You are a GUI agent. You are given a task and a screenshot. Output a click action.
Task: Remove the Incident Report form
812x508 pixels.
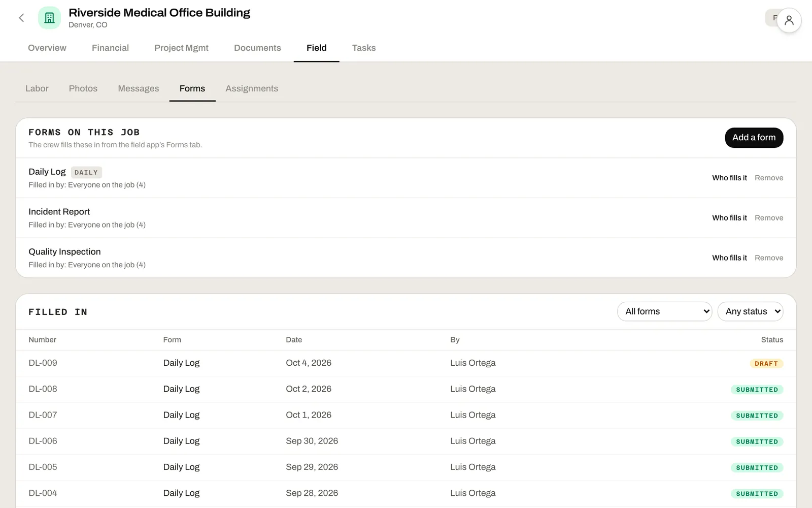(769, 218)
